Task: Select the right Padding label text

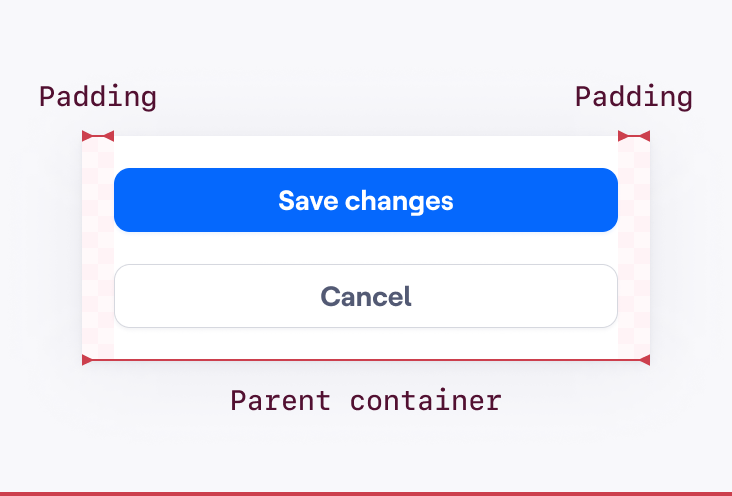Action: coord(633,98)
